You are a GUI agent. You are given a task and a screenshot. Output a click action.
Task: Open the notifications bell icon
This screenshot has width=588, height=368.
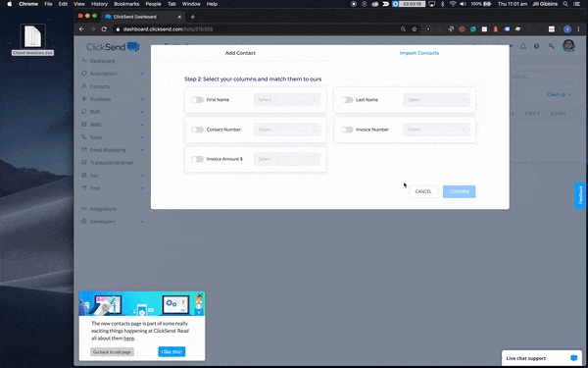523,46
